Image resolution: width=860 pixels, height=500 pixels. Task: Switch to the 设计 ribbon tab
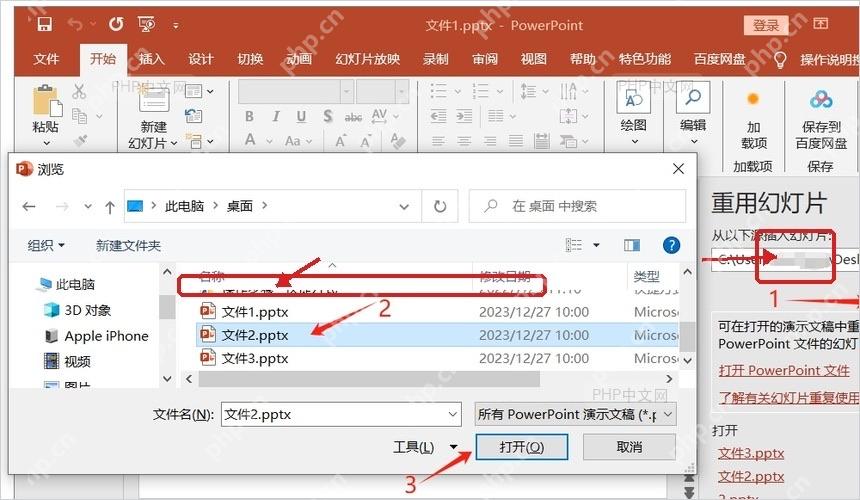tap(201, 59)
